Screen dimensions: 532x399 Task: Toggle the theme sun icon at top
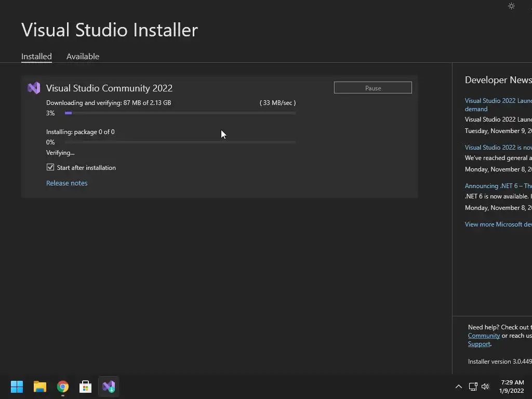tap(511, 6)
